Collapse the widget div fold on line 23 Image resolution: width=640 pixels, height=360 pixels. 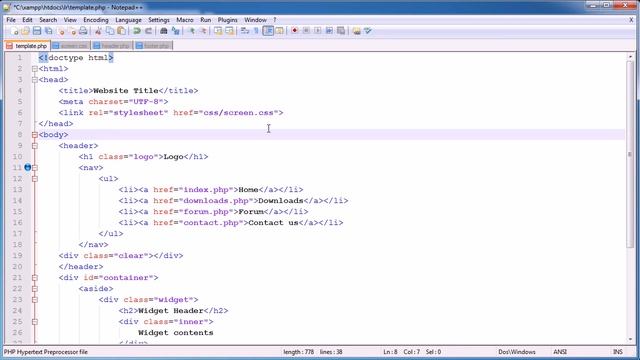[x=35, y=300]
